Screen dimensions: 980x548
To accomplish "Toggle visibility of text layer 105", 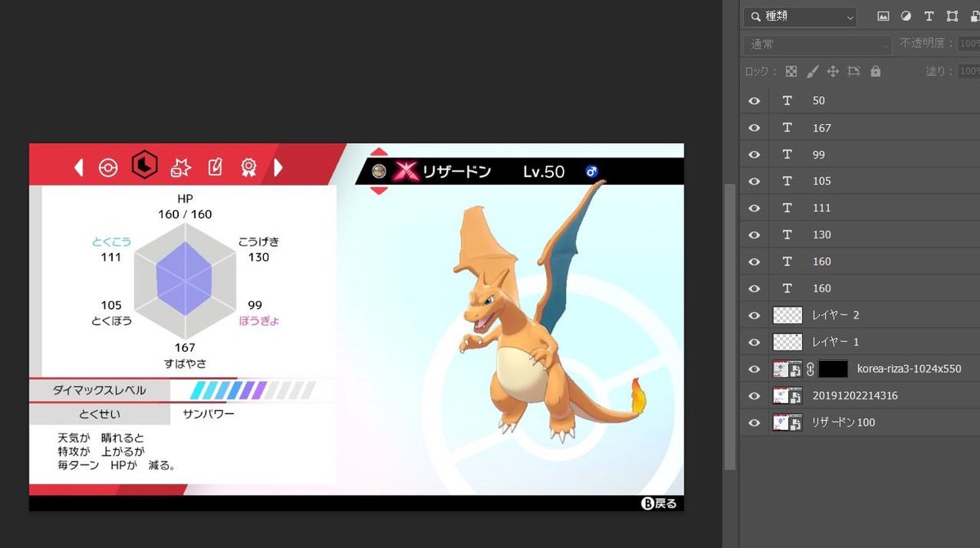I will coord(754,180).
